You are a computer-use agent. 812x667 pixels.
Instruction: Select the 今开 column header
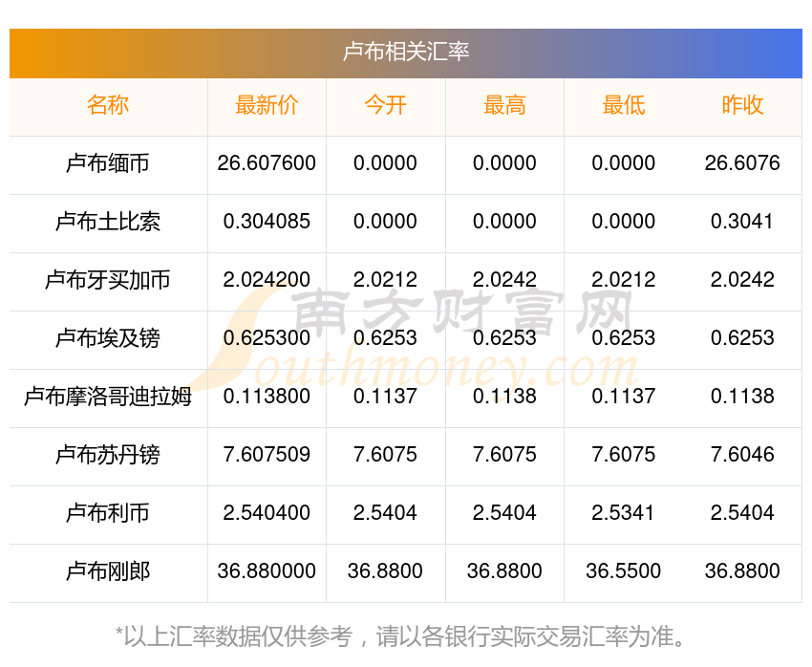click(x=385, y=105)
